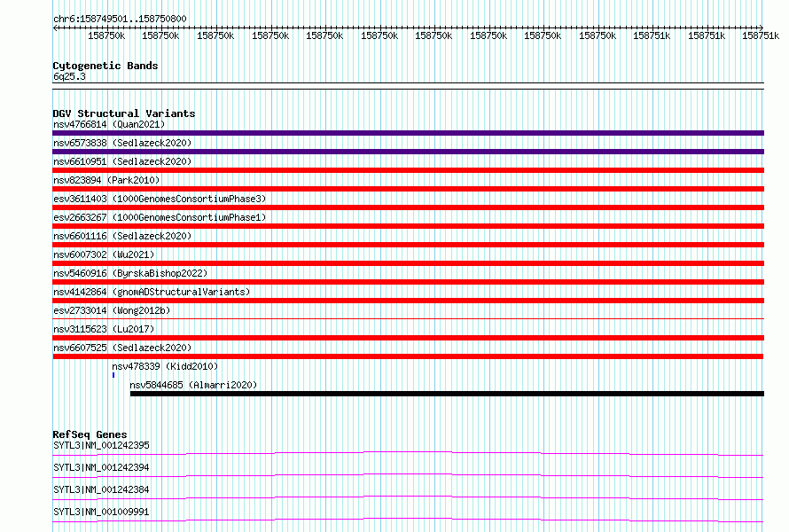This screenshot has width=789, height=532.
Task: Open variant label nsv4766814 (Quan2021)
Action: [109, 124]
